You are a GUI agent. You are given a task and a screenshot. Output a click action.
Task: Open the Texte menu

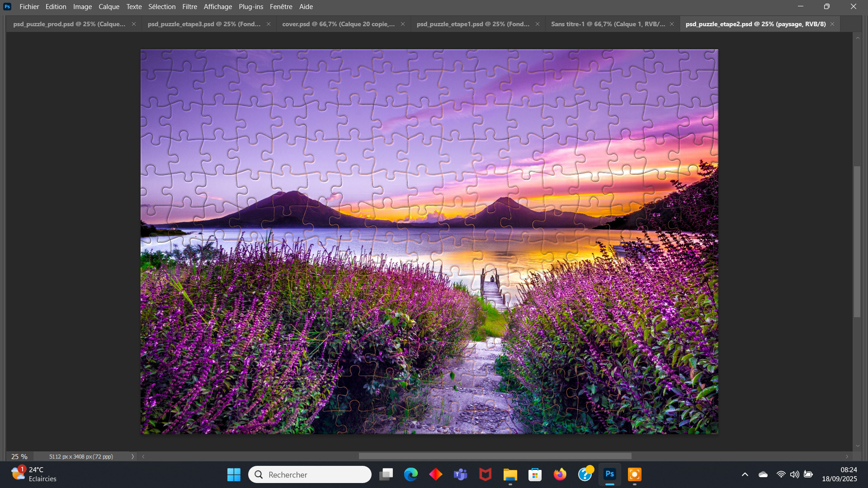[x=134, y=7]
